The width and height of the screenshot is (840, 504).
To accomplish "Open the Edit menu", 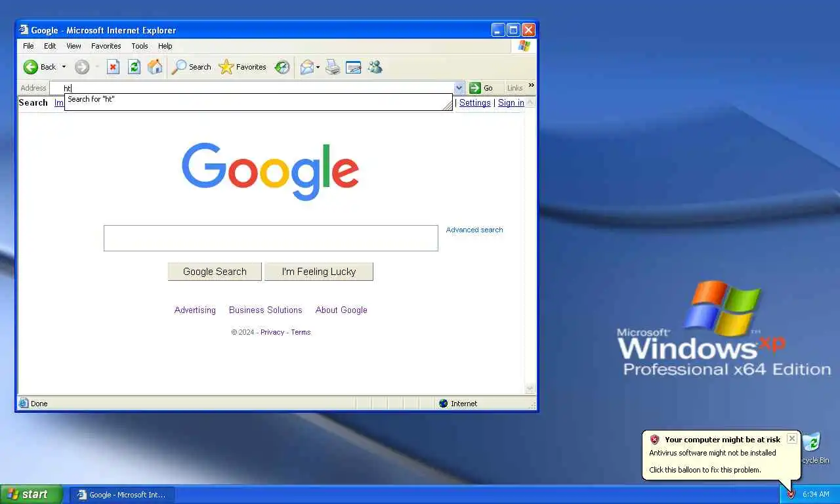I will click(x=50, y=46).
